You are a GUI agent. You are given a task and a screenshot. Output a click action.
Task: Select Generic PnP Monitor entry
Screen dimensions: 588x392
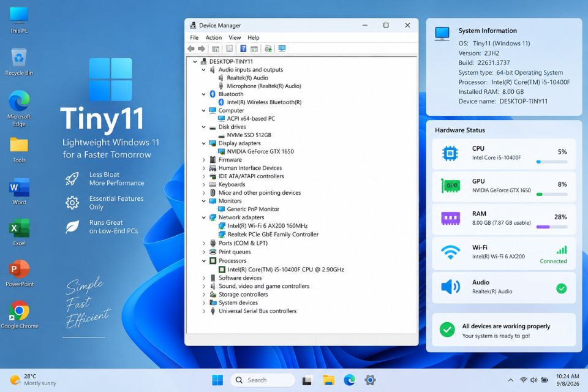coord(253,209)
